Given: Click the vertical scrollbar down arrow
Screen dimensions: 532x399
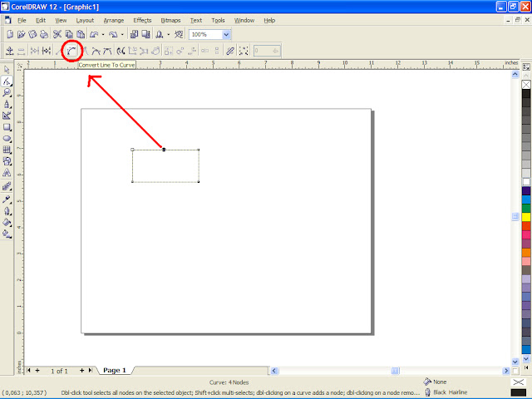Looking at the screenshot, I should tap(515, 362).
